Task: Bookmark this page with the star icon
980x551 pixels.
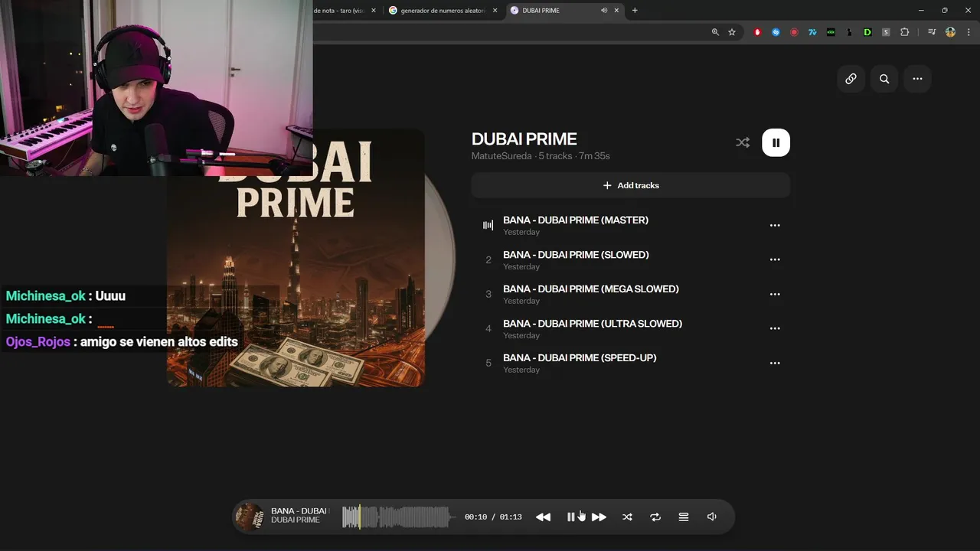Action: [732, 32]
